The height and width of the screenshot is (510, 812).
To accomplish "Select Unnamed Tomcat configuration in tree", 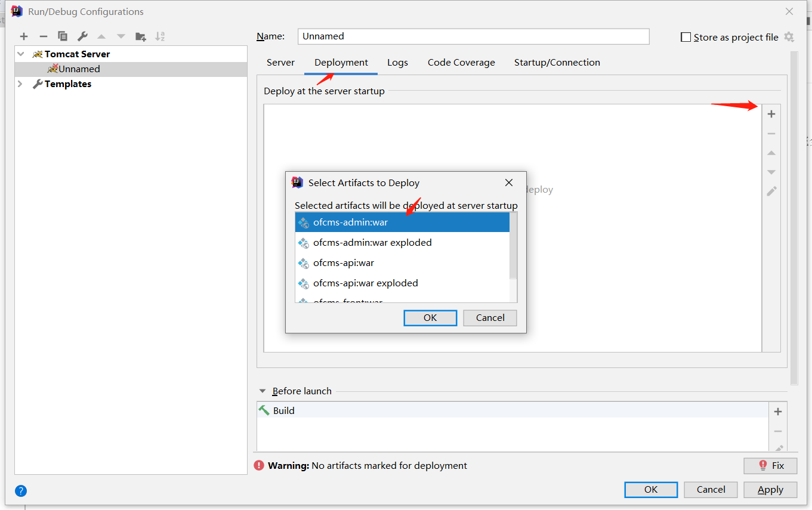I will click(131, 69).
